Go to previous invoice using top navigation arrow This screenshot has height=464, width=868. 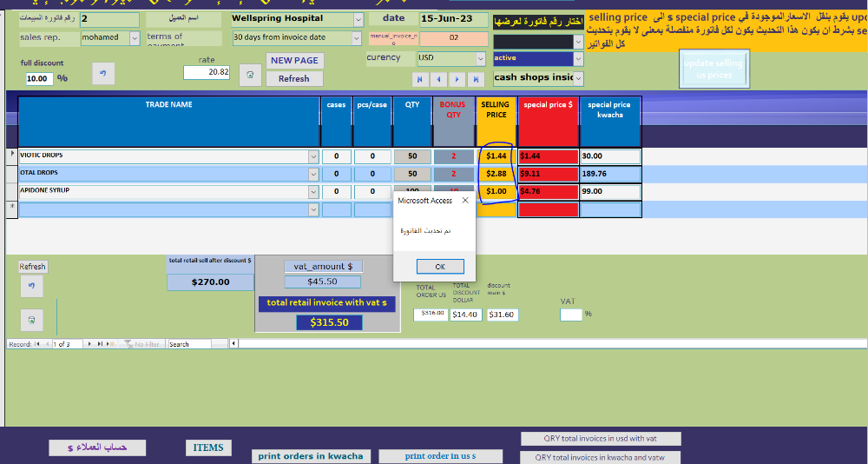[x=438, y=79]
